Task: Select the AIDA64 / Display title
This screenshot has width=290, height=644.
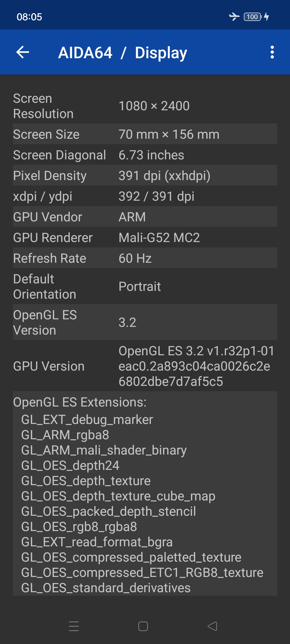Action: click(x=123, y=53)
